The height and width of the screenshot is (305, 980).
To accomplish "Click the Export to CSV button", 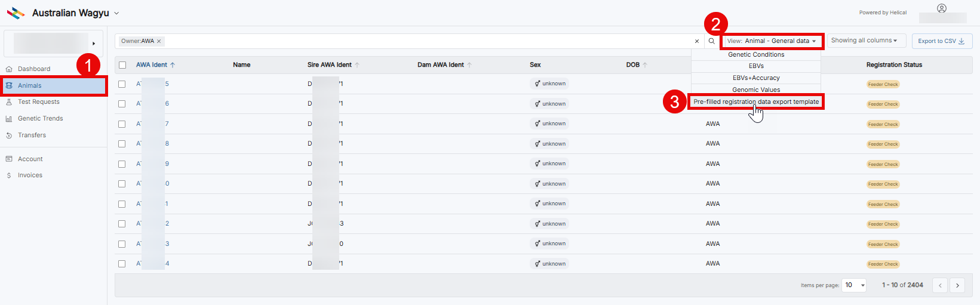I will 941,41.
